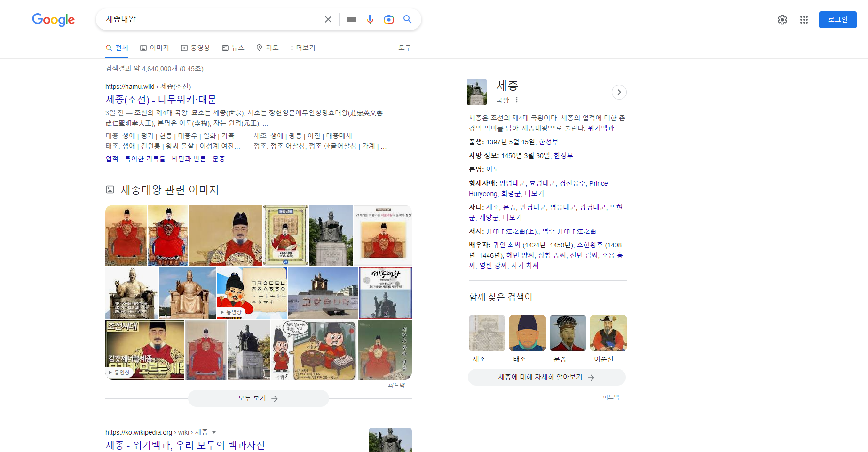
Task: Click 세종에 대해 자세히 알아보기 button
Action: pyautogui.click(x=547, y=377)
